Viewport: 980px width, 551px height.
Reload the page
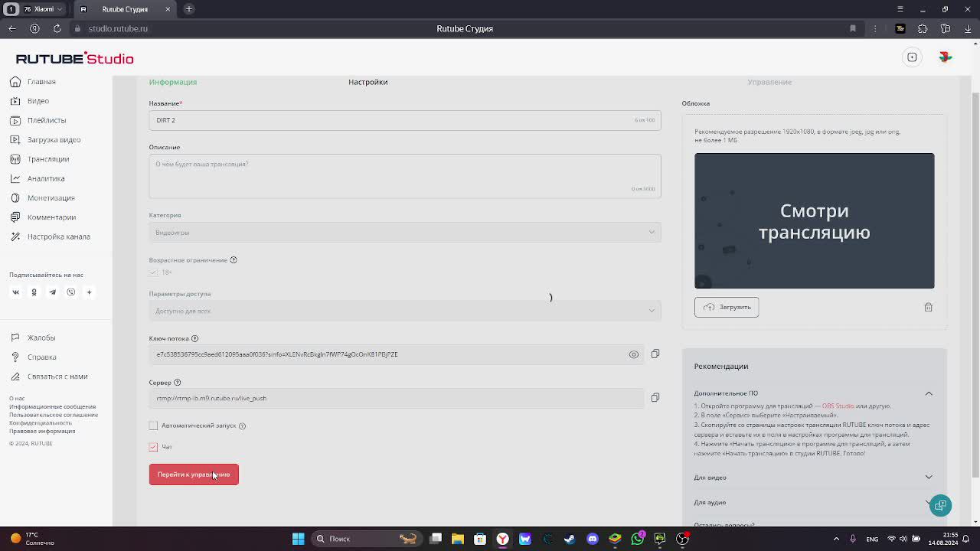[57, 28]
